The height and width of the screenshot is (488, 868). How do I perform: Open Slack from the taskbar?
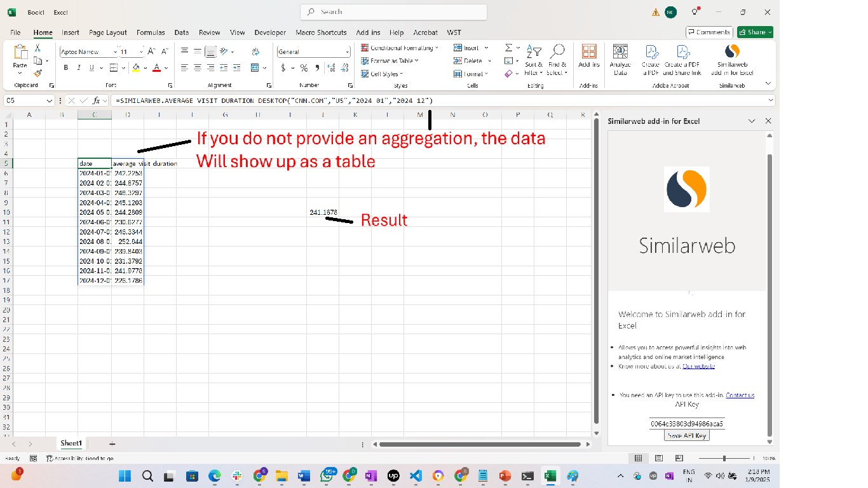click(x=236, y=476)
